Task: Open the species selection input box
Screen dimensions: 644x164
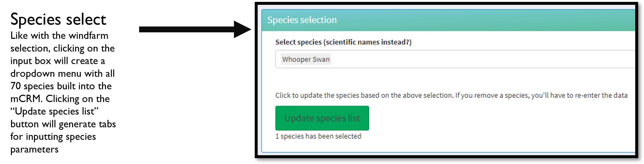Action: pyautogui.click(x=455, y=59)
